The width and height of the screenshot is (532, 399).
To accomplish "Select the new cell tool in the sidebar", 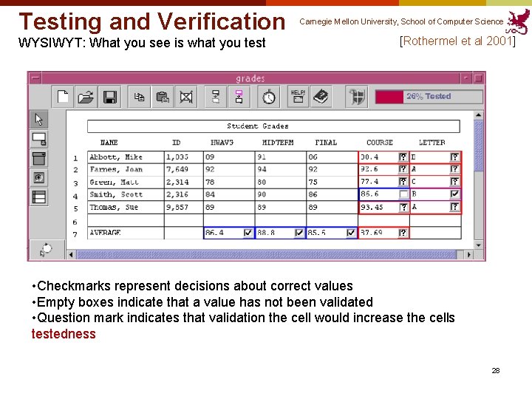I will pos(38,139).
